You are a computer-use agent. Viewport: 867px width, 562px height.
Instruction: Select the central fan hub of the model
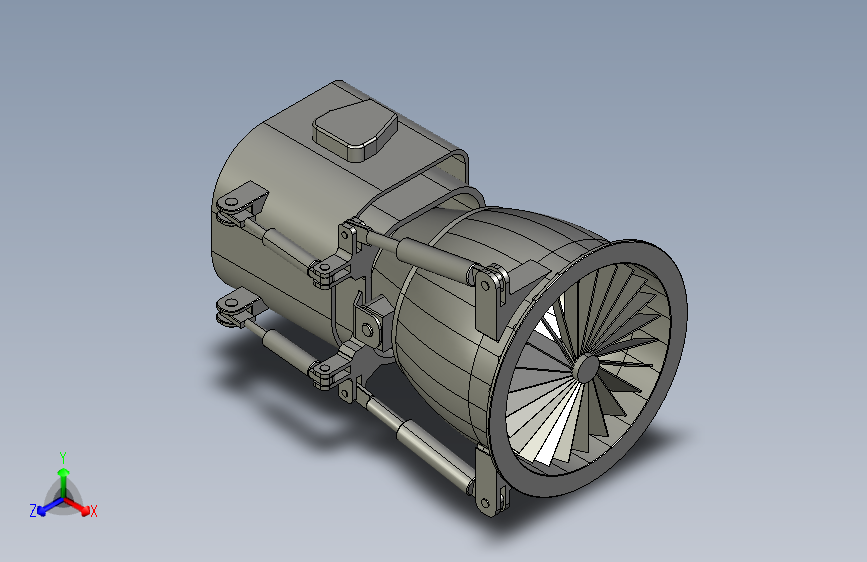[x=586, y=368]
